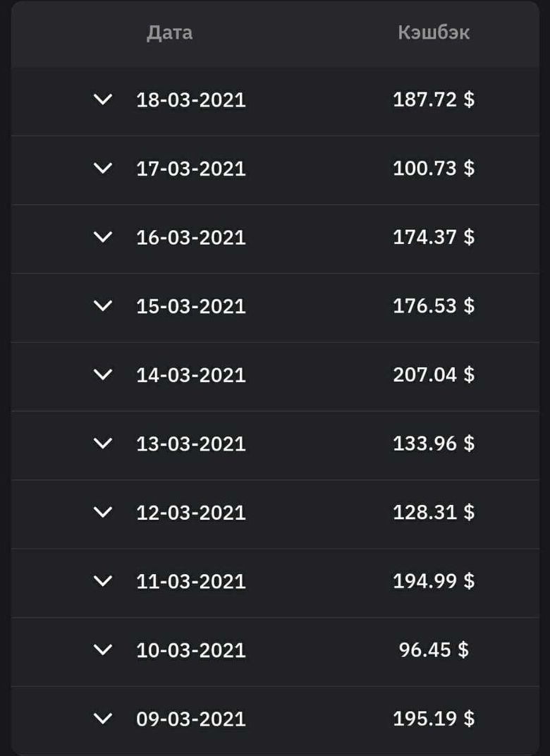Expand the 18-03-2021 row chevron
The height and width of the screenshot is (756, 550).
(103, 99)
